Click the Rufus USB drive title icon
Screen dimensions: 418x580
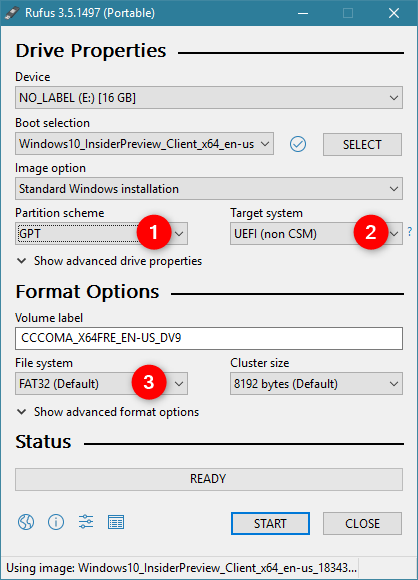pos(11,13)
